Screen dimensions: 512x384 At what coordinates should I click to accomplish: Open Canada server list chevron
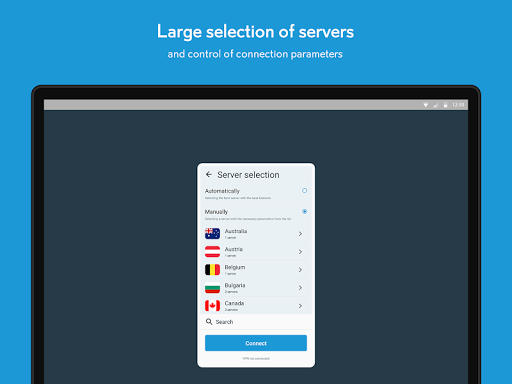pyautogui.click(x=300, y=306)
